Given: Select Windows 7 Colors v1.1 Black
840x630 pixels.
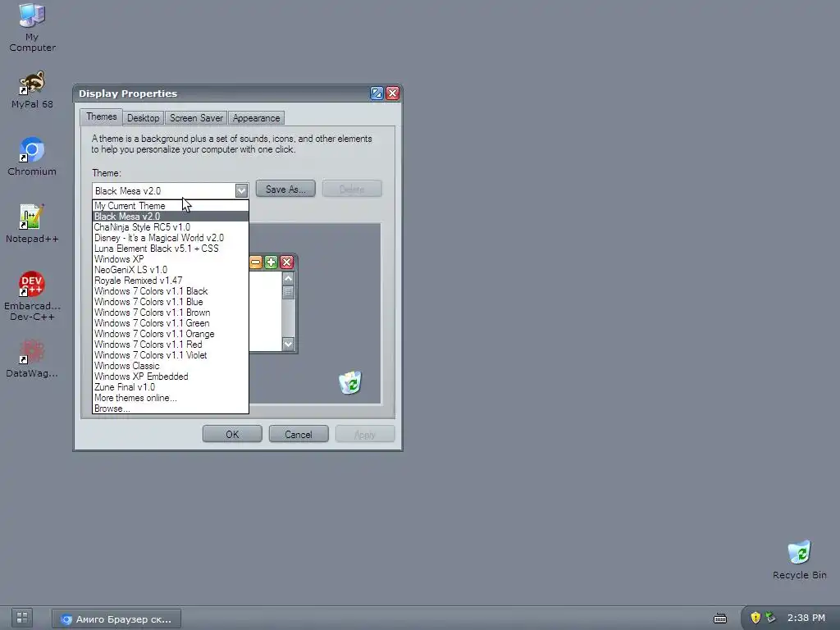Looking at the screenshot, I should pyautogui.click(x=171, y=291).
